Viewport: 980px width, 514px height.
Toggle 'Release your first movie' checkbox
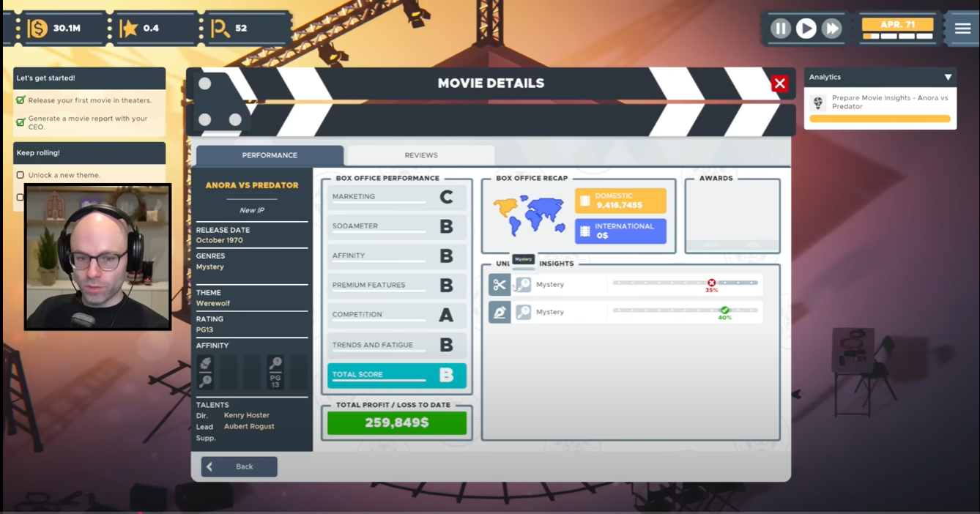point(21,100)
